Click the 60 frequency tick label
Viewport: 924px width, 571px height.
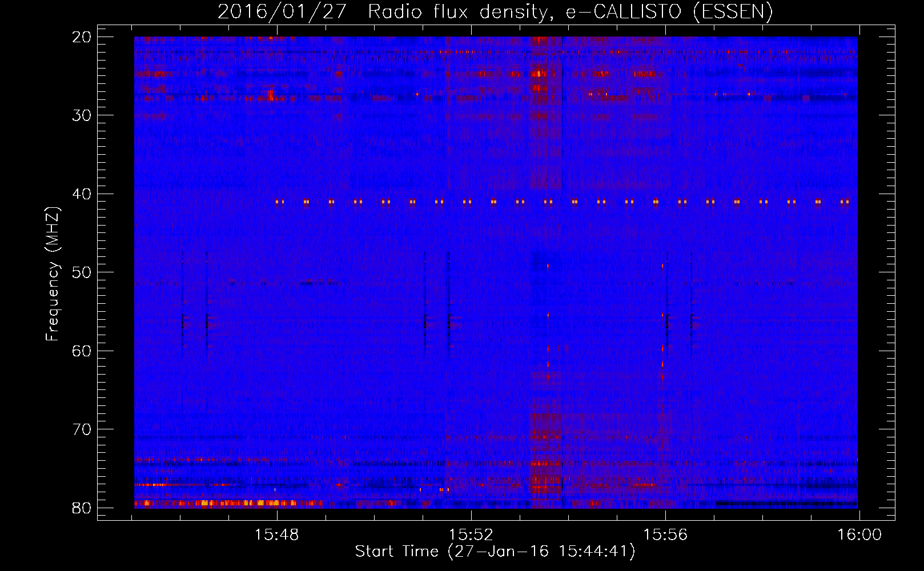click(x=82, y=351)
